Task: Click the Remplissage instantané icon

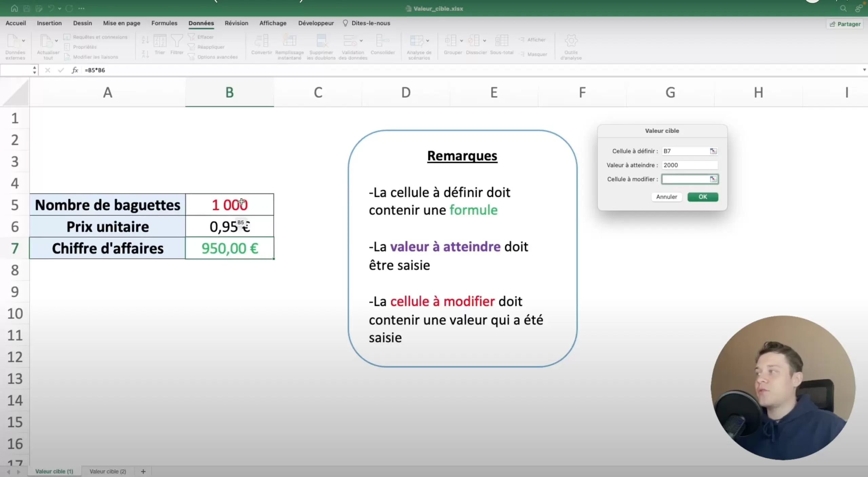Action: (290, 41)
